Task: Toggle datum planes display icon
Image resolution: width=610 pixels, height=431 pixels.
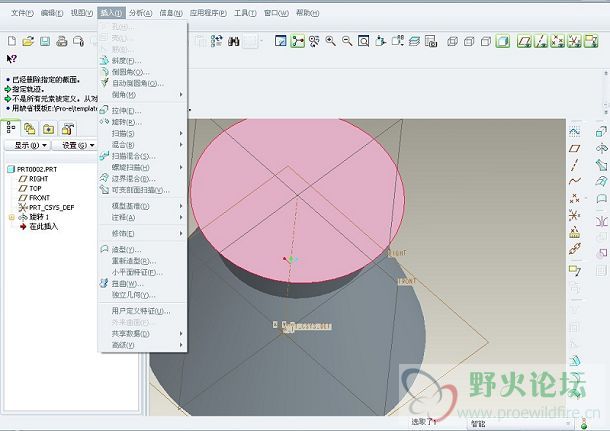Action: pyautogui.click(x=524, y=41)
